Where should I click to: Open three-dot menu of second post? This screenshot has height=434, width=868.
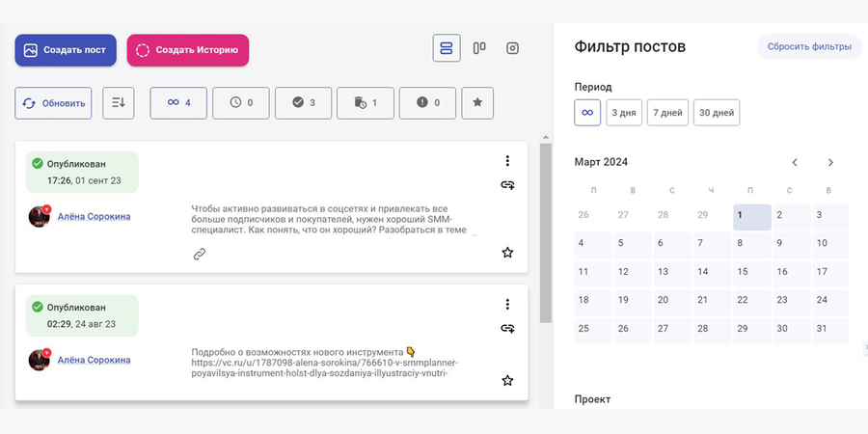[507, 305]
